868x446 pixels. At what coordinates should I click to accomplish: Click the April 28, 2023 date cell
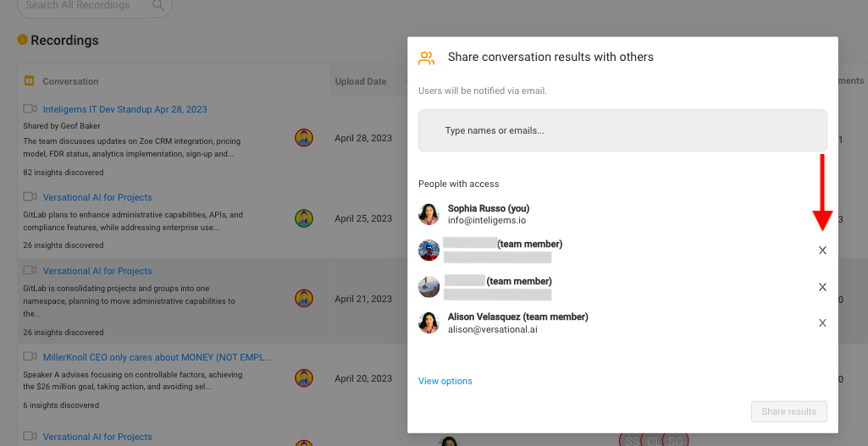(363, 138)
